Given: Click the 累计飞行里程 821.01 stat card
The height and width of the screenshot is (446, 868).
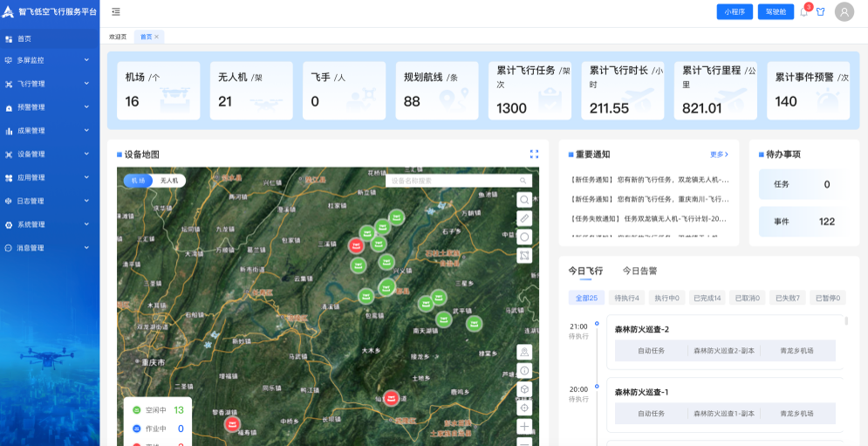Looking at the screenshot, I should [715, 91].
